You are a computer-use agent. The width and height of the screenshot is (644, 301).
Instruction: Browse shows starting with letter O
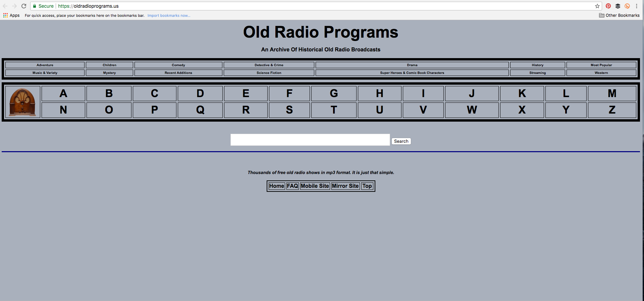tap(109, 110)
